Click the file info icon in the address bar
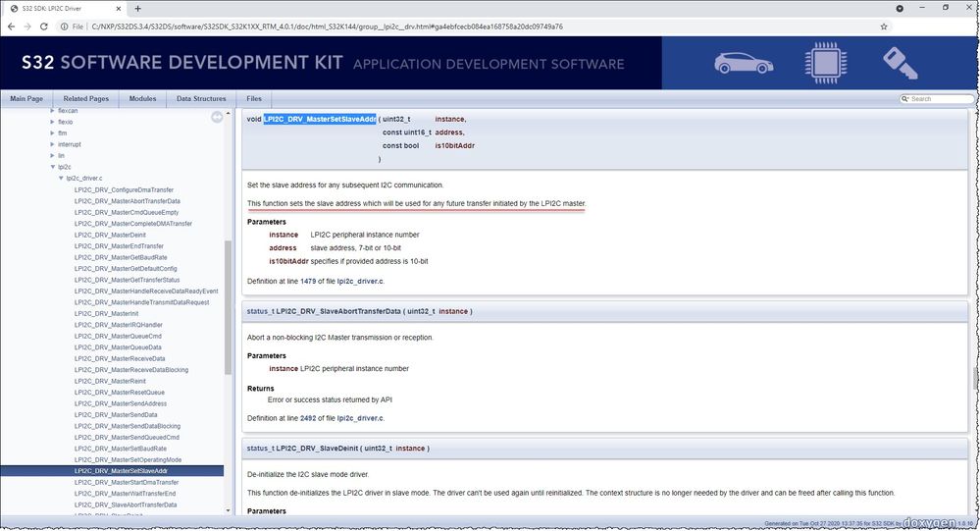 coord(64,27)
